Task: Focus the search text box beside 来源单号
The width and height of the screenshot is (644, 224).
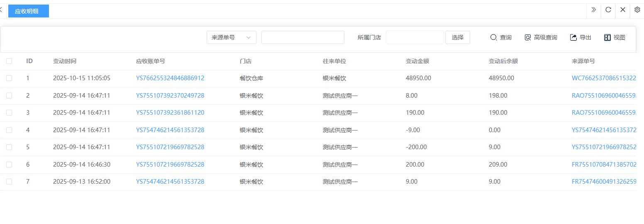Action: tap(302, 37)
